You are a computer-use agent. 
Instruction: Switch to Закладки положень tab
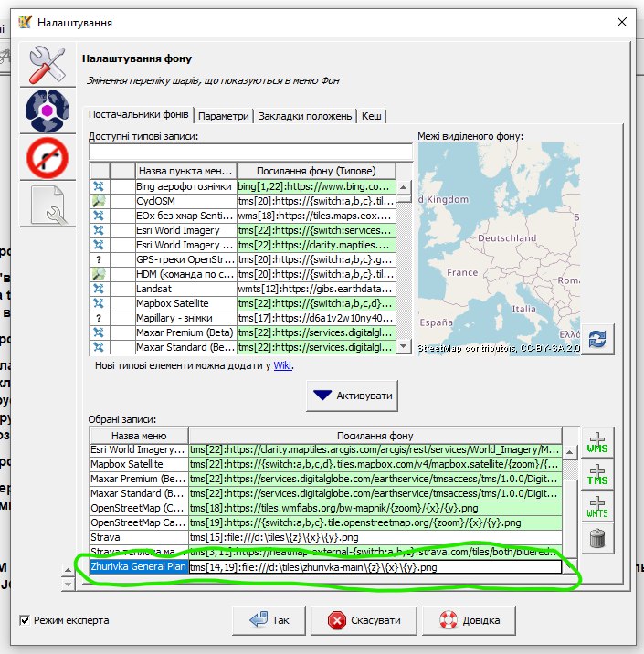(305, 116)
